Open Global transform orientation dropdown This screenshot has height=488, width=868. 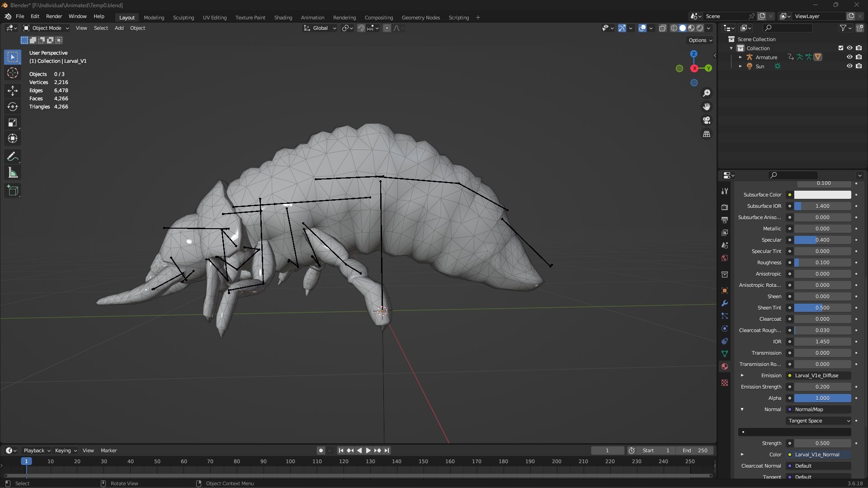coord(320,28)
